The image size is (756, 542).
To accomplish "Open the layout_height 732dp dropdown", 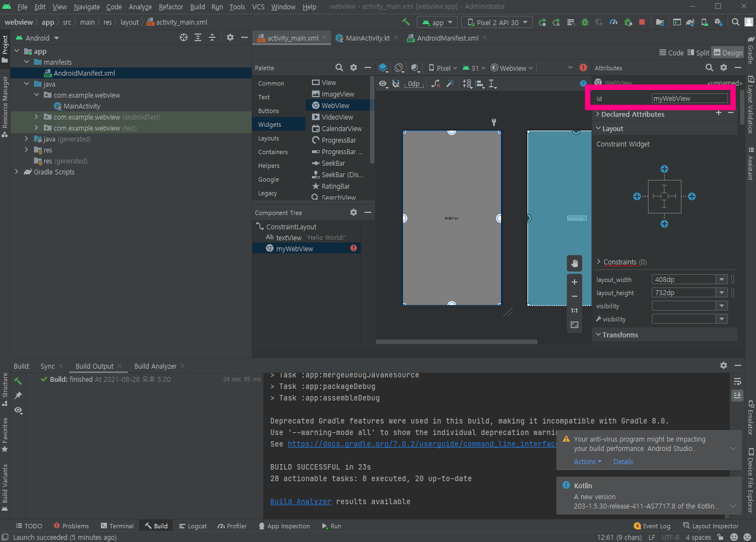I will (722, 292).
